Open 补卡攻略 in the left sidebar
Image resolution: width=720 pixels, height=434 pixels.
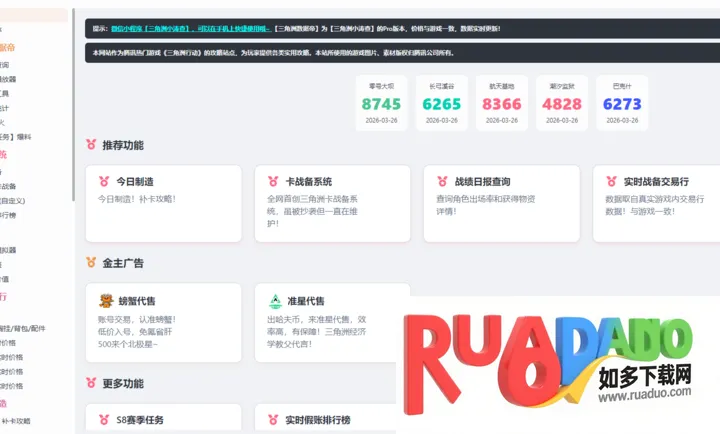[20, 421]
